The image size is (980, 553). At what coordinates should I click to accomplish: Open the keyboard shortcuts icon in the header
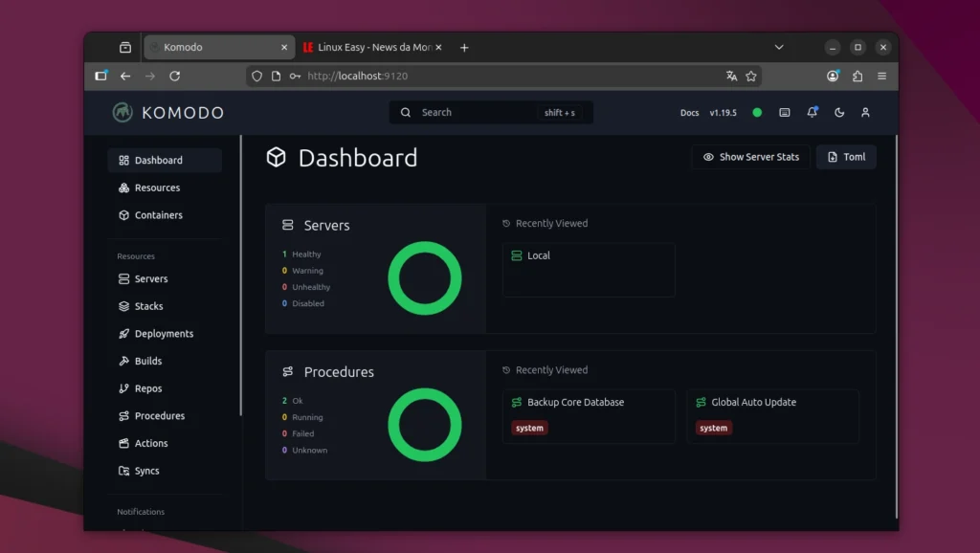(x=785, y=112)
